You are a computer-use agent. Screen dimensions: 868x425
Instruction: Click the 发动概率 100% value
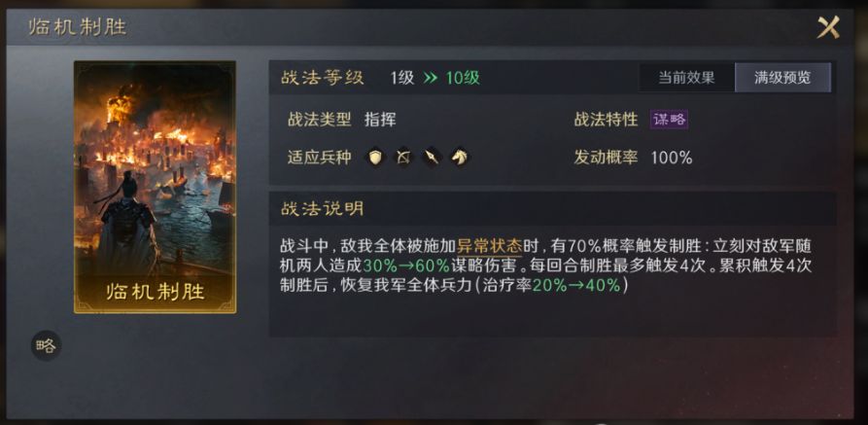(672, 158)
